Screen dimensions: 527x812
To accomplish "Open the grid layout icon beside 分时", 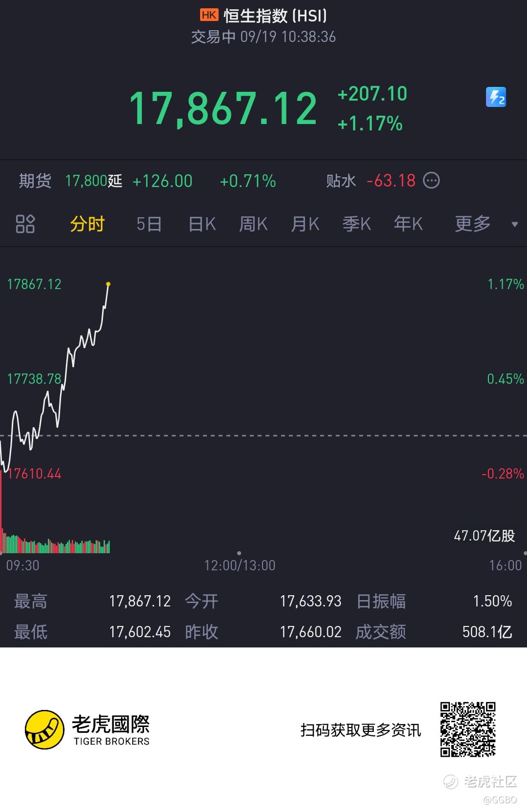I will (x=25, y=224).
